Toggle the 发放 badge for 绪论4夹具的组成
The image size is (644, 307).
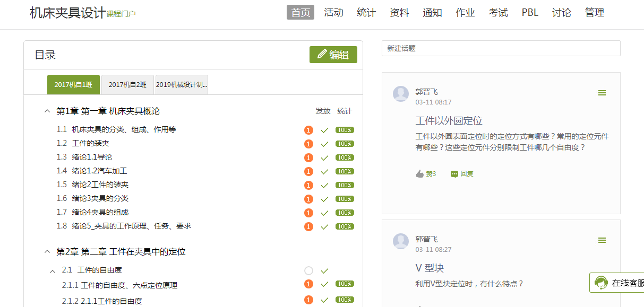tap(308, 212)
